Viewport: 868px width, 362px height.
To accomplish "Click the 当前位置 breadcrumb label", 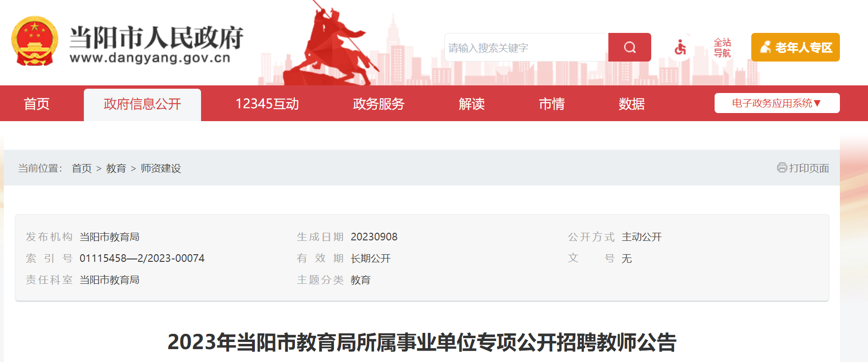I will (40, 168).
